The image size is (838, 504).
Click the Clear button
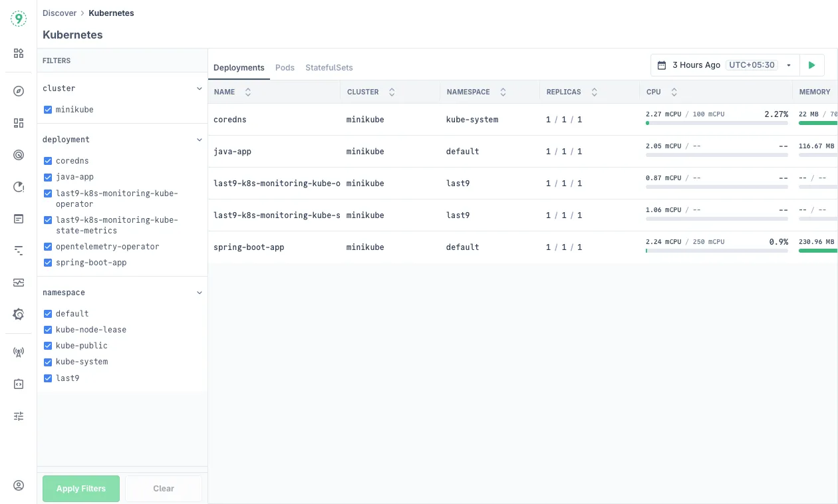pyautogui.click(x=164, y=489)
